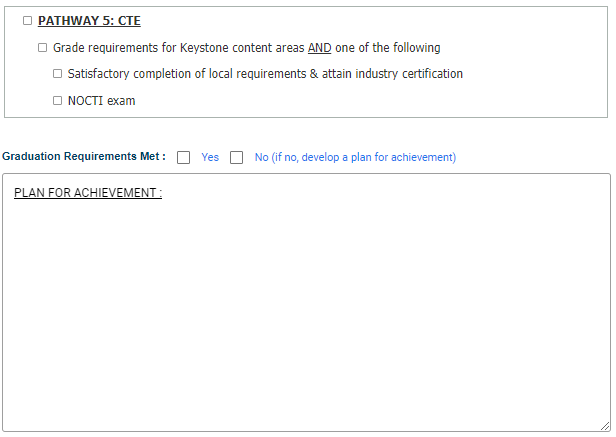Tick the Grade requirements for Keystone checkbox
This screenshot has height=437, width=616.
coord(43,48)
